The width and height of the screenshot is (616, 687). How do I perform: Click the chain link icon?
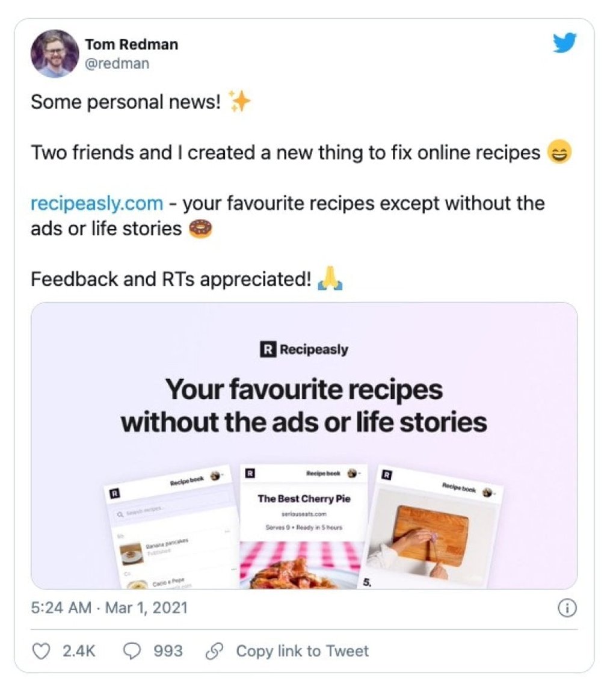(215, 650)
